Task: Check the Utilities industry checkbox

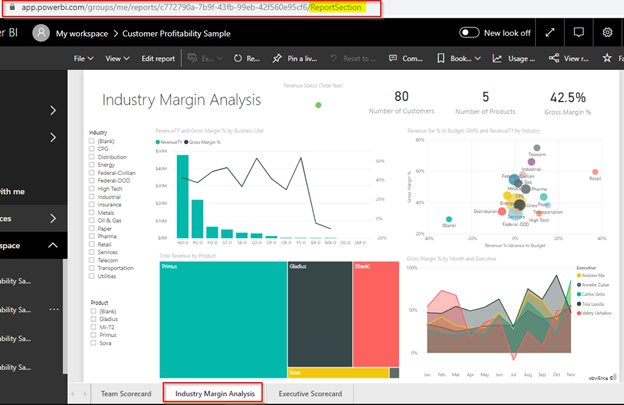Action: click(92, 276)
